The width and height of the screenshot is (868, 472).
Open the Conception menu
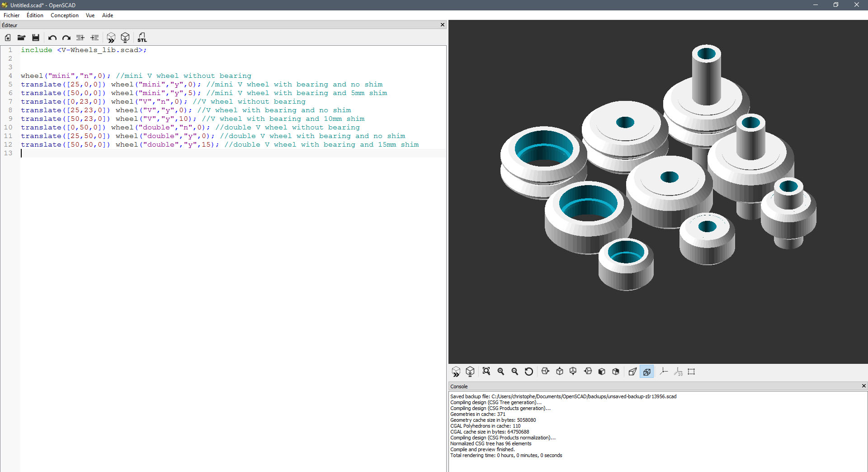(x=64, y=15)
